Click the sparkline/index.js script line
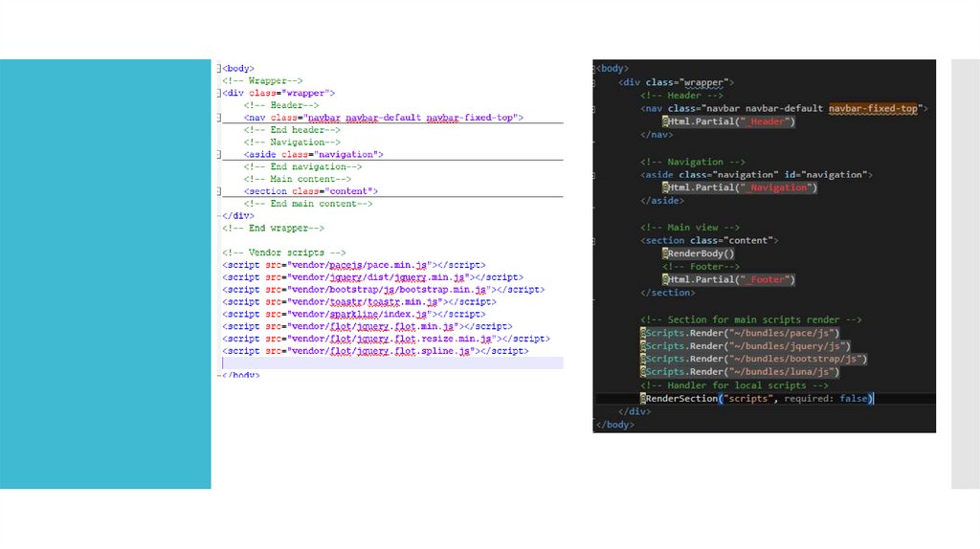This screenshot has height=549, width=980. [x=354, y=314]
